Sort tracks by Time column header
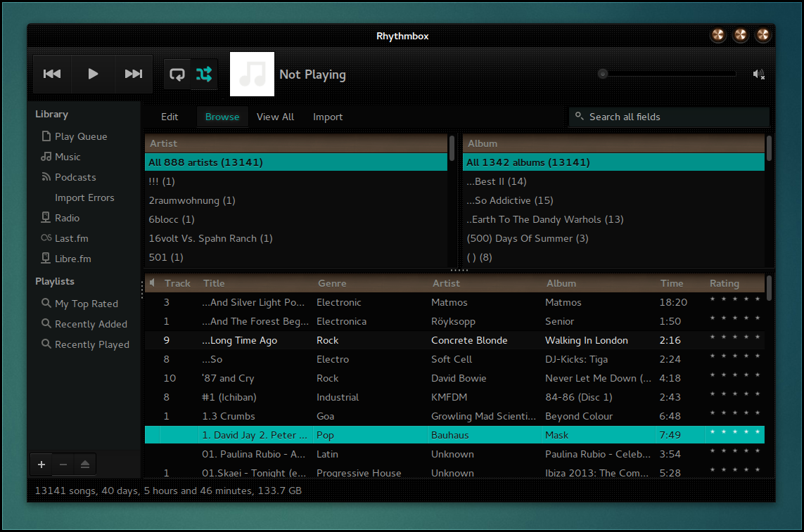The image size is (804, 532). (x=680, y=283)
